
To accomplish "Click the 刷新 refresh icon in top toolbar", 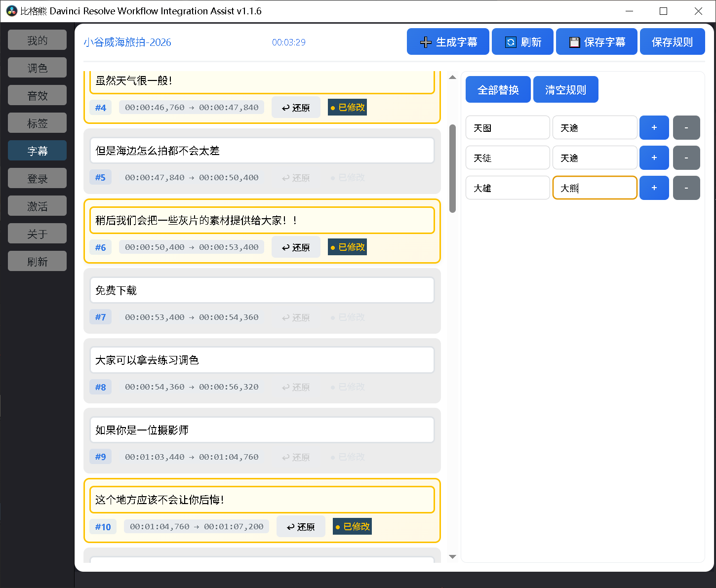I will pos(522,42).
